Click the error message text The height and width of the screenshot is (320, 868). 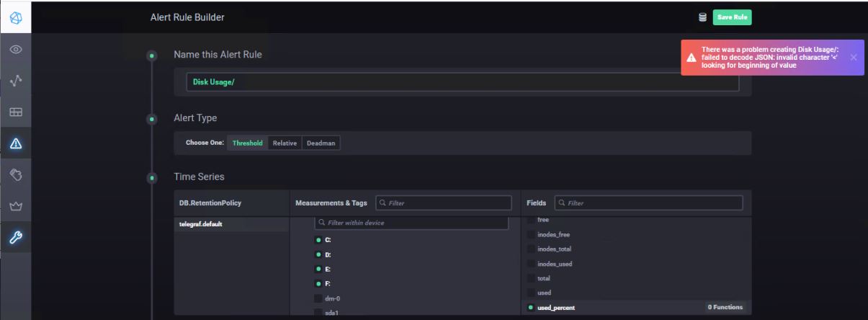pos(770,58)
